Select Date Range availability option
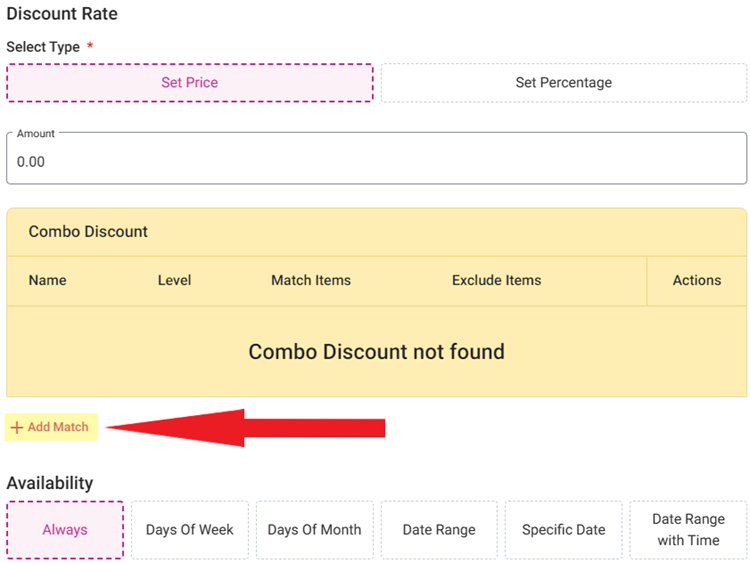 click(x=439, y=529)
